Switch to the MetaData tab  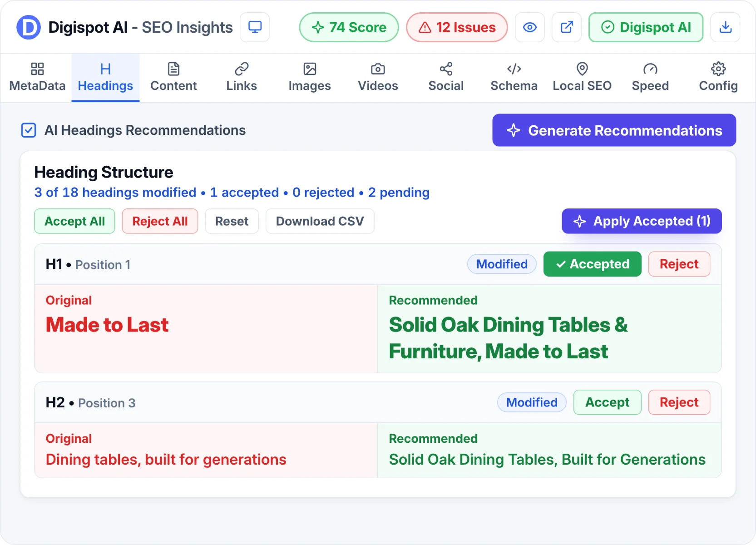pyautogui.click(x=37, y=78)
